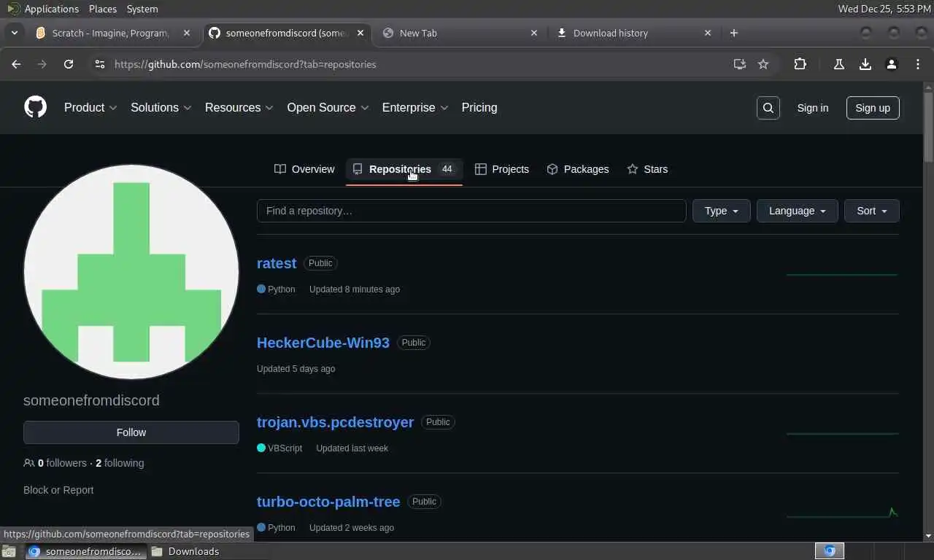Open the turbo-octo-palm-tree repository
Screen dimensions: 934x560
[x=328, y=502]
